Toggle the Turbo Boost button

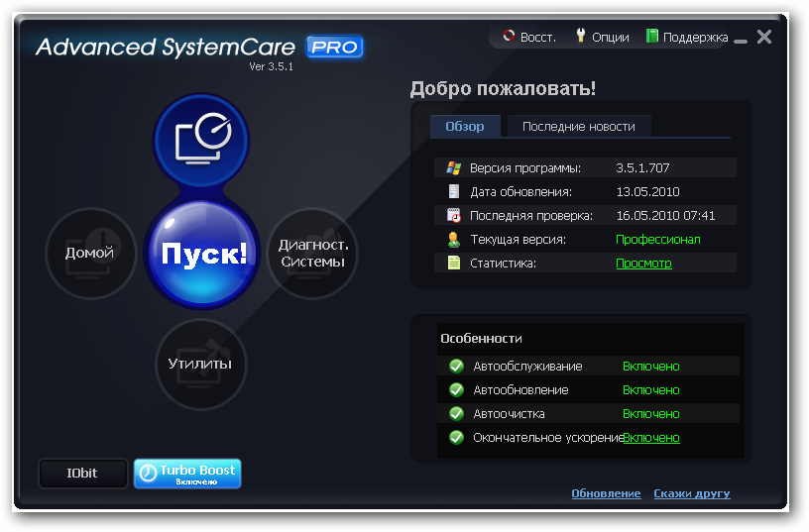point(187,474)
